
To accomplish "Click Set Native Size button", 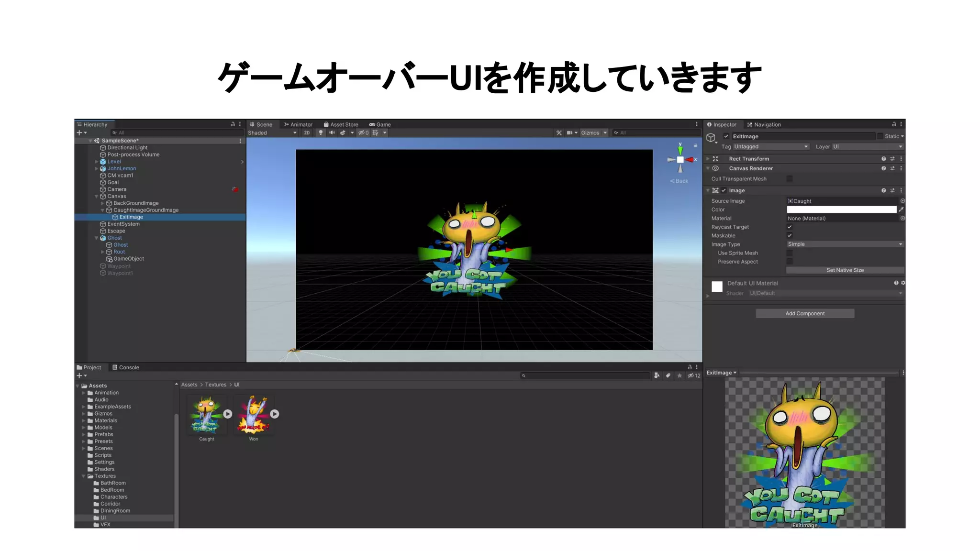I will click(x=845, y=270).
